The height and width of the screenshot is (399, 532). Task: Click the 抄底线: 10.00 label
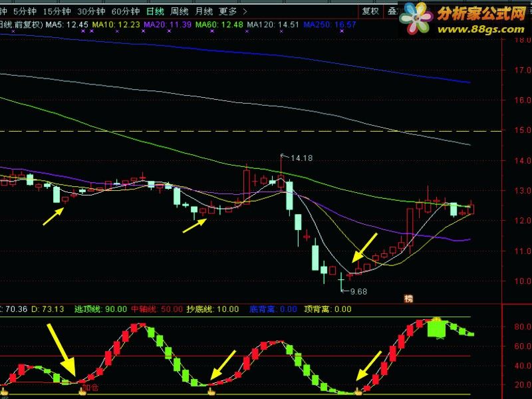click(213, 309)
